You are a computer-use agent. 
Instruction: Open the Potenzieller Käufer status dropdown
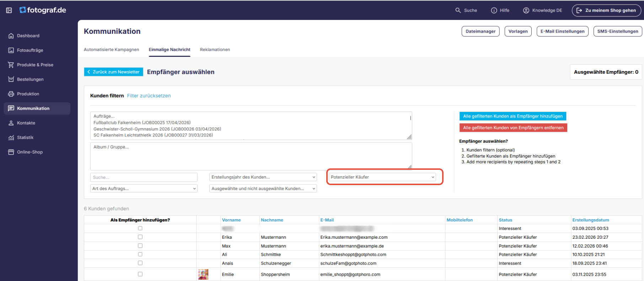click(382, 177)
